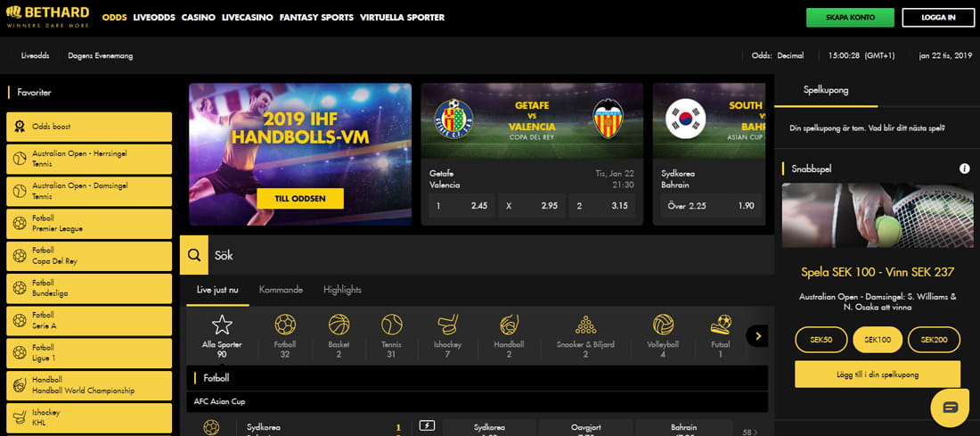Click the Getafe club crest
This screenshot has height=436, width=980.
pyautogui.click(x=453, y=119)
